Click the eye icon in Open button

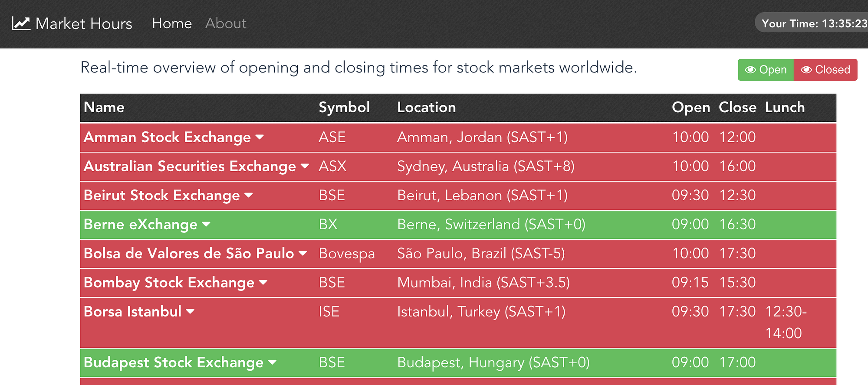pos(750,70)
